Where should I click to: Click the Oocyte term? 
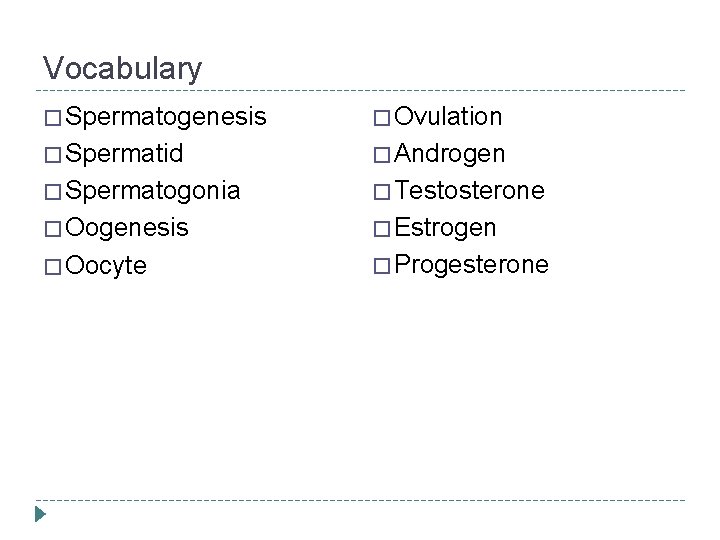point(105,266)
